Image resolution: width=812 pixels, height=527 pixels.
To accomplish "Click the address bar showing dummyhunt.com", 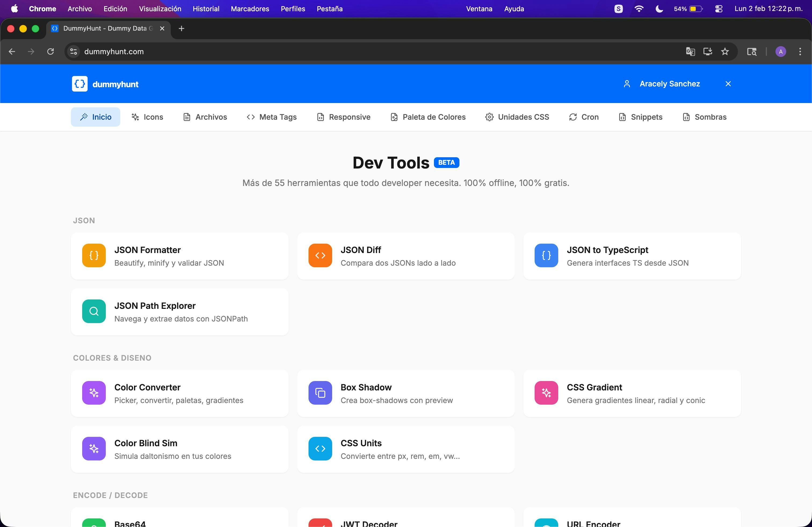I will pyautogui.click(x=239, y=52).
